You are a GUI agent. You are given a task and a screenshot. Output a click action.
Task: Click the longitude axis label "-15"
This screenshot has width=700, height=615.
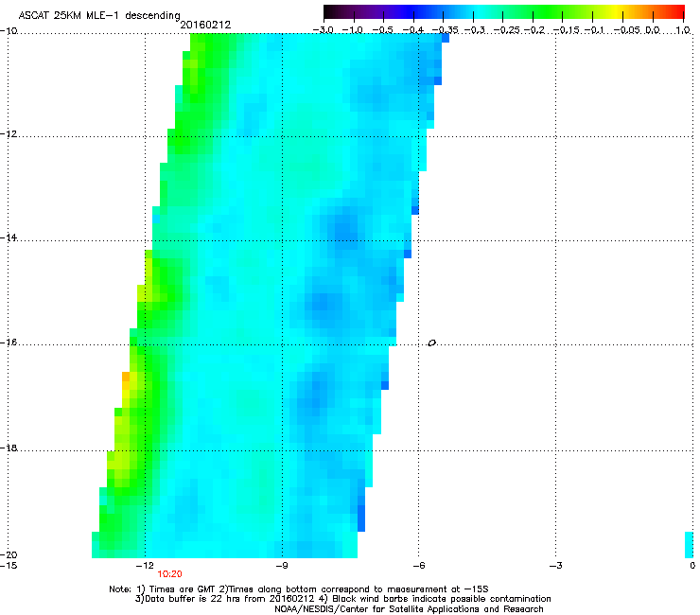[x=9, y=566]
